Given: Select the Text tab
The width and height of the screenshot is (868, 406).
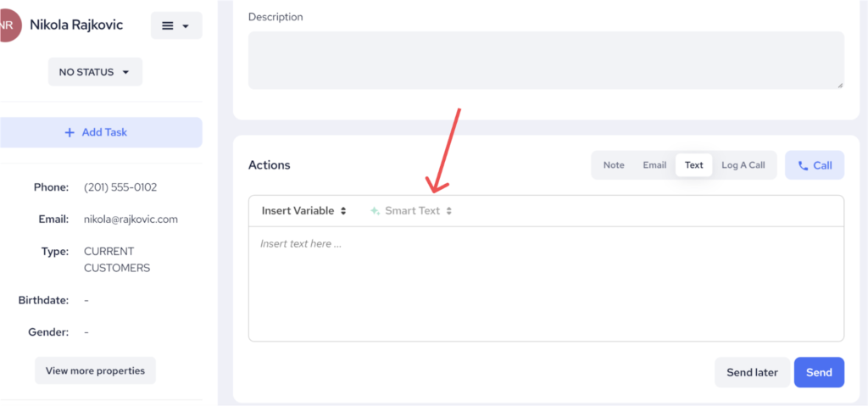Looking at the screenshot, I should 693,165.
